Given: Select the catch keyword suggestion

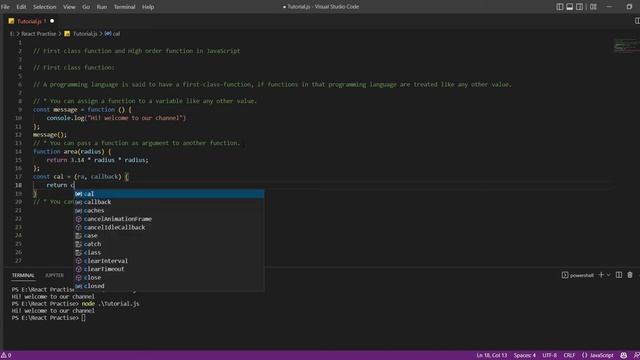Looking at the screenshot, I should click(169, 244).
